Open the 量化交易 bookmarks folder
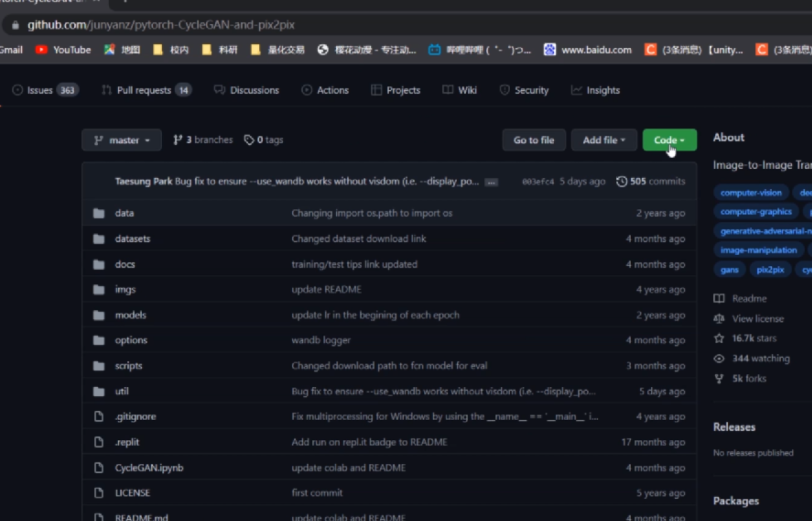 pos(277,50)
